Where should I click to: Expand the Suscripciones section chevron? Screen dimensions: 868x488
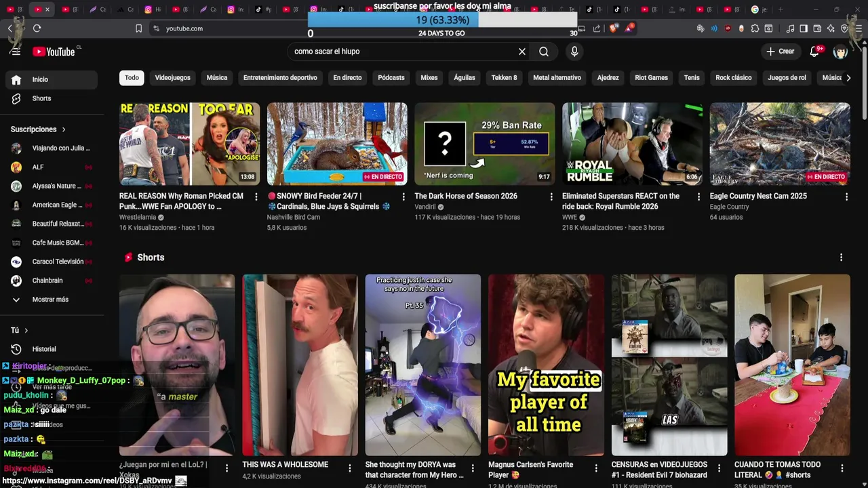pos(64,129)
